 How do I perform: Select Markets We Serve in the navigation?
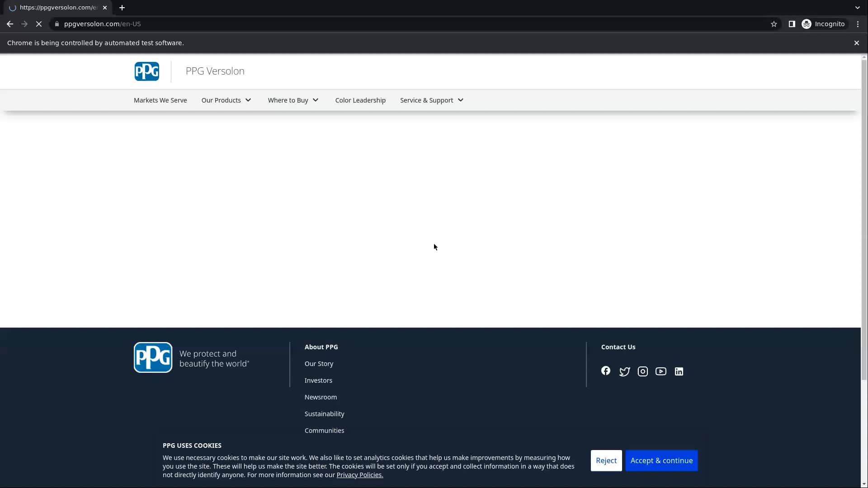tap(160, 100)
